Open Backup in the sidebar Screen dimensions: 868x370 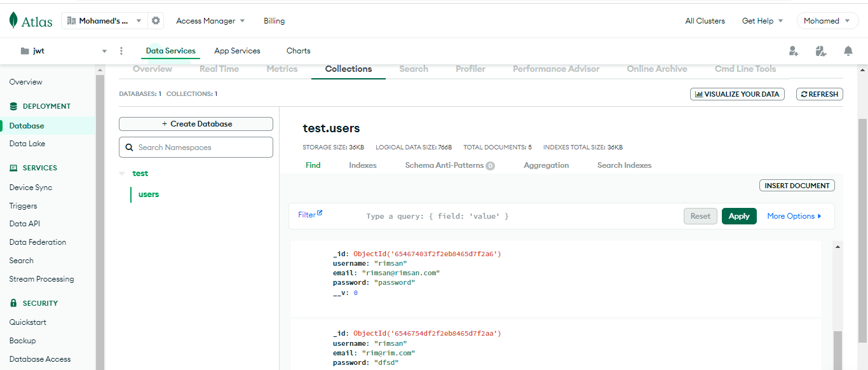[x=22, y=341]
